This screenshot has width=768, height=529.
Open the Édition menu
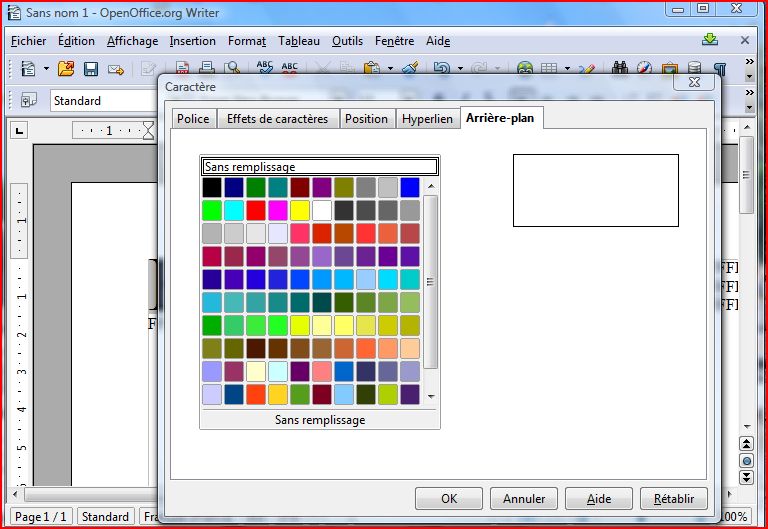[76, 41]
